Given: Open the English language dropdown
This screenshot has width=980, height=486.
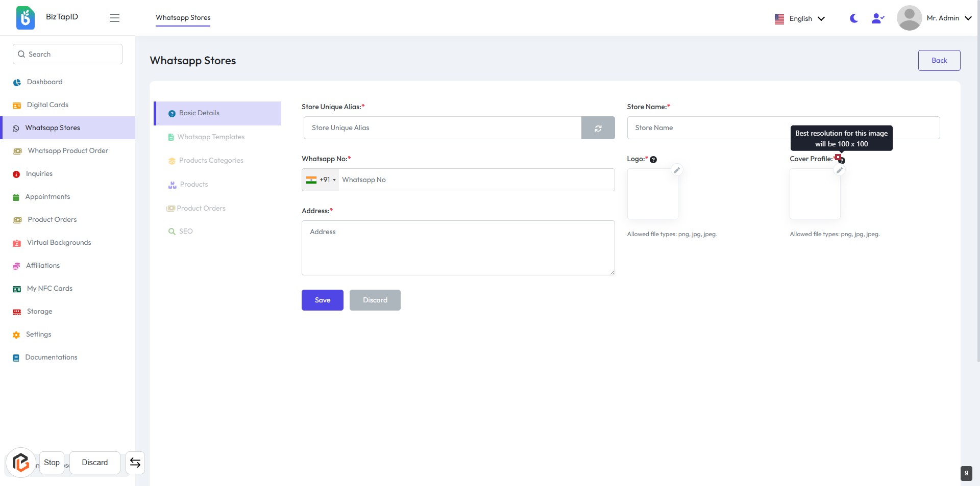Looking at the screenshot, I should click(799, 18).
